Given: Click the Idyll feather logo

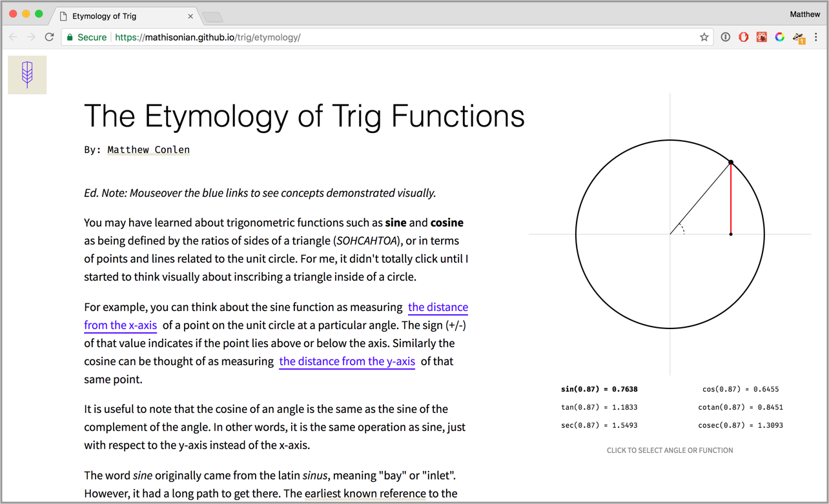Looking at the screenshot, I should tap(26, 74).
